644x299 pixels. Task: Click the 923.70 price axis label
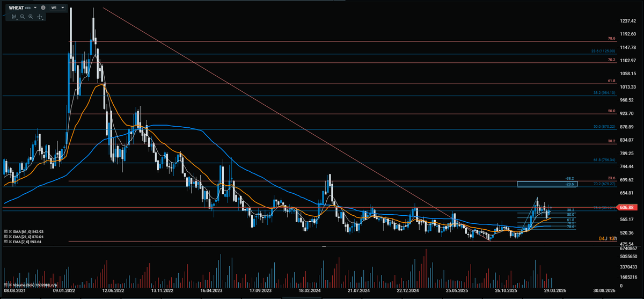coord(628,114)
